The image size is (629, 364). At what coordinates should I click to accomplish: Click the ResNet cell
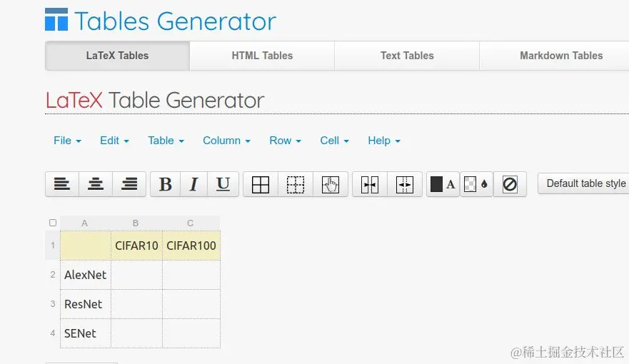coord(86,304)
